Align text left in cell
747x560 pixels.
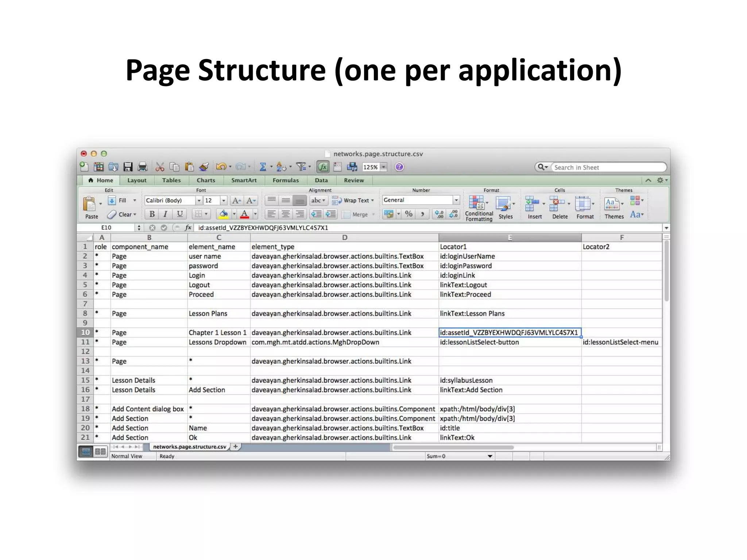pos(271,214)
